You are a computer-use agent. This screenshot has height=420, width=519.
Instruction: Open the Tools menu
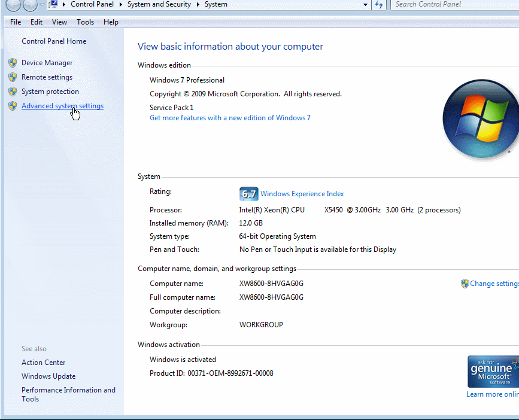pyautogui.click(x=85, y=22)
